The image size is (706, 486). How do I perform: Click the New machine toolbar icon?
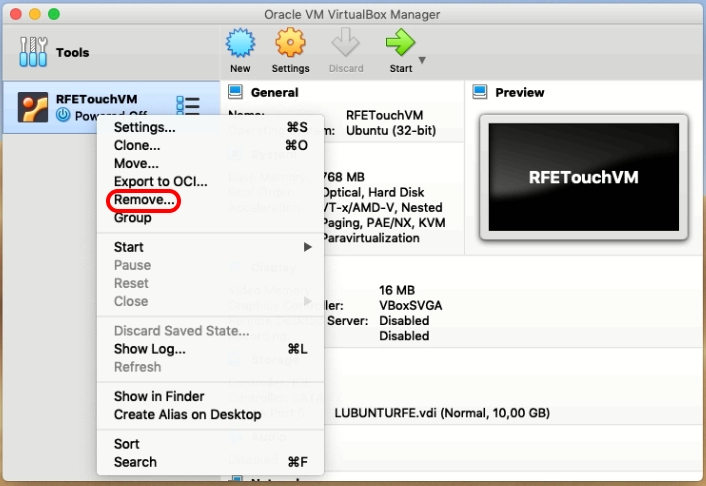[x=240, y=45]
